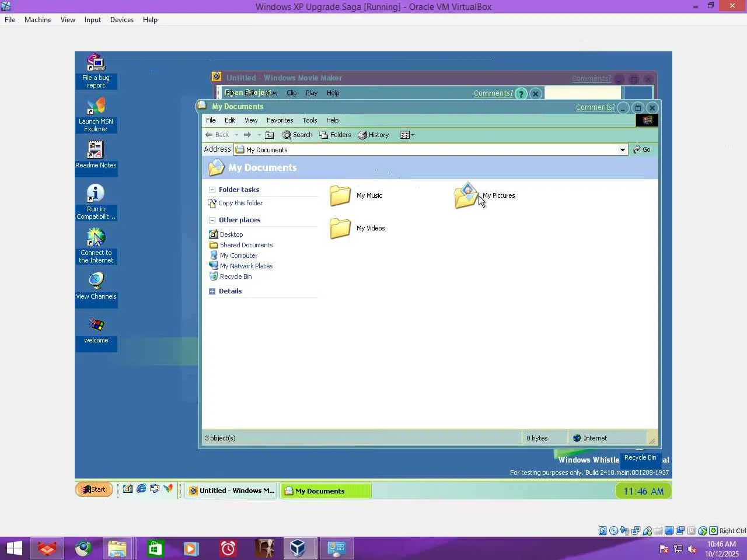Click the MSN butterfly quick launch icon

click(x=168, y=489)
